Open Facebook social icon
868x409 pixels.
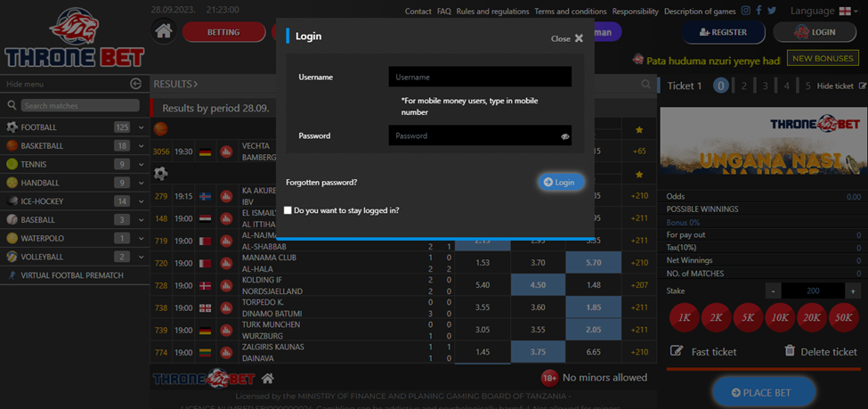(759, 11)
